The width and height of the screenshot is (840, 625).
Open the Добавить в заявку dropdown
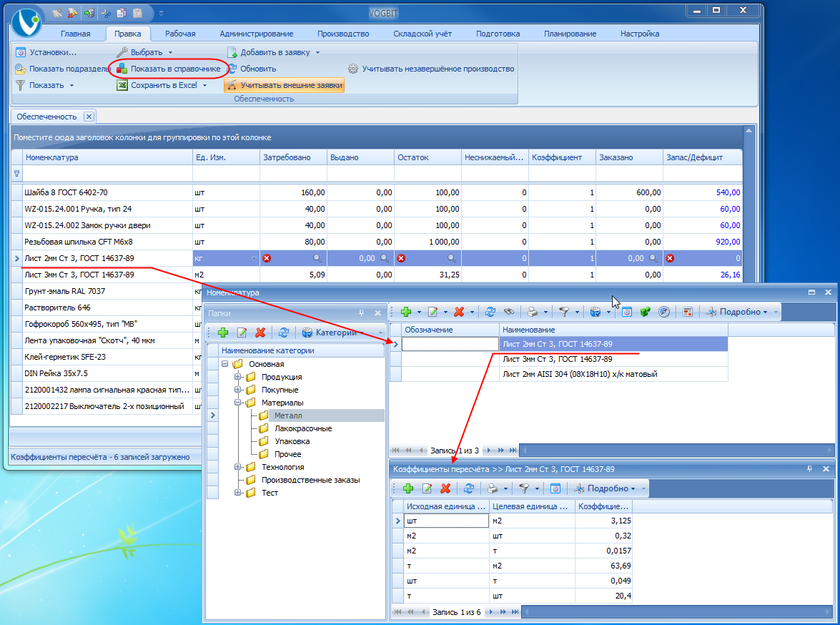click(x=273, y=52)
